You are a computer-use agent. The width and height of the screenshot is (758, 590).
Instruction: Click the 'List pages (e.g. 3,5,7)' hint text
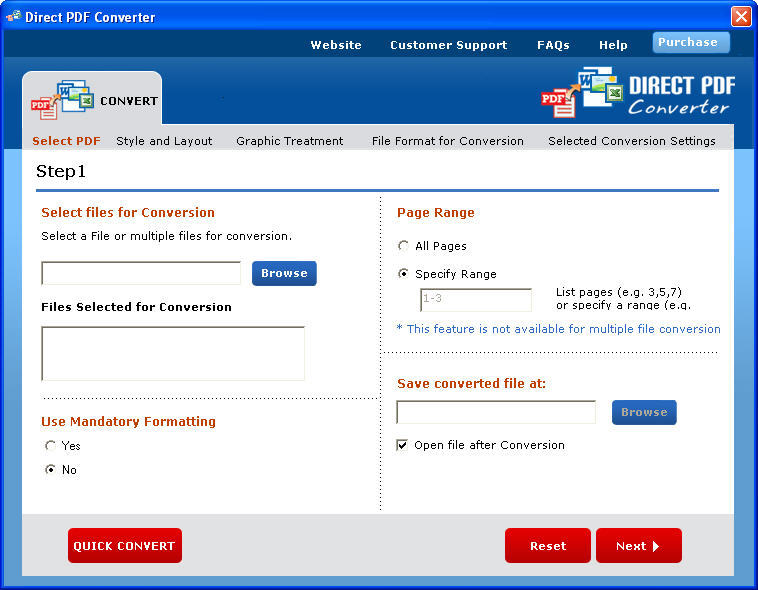[x=619, y=292]
